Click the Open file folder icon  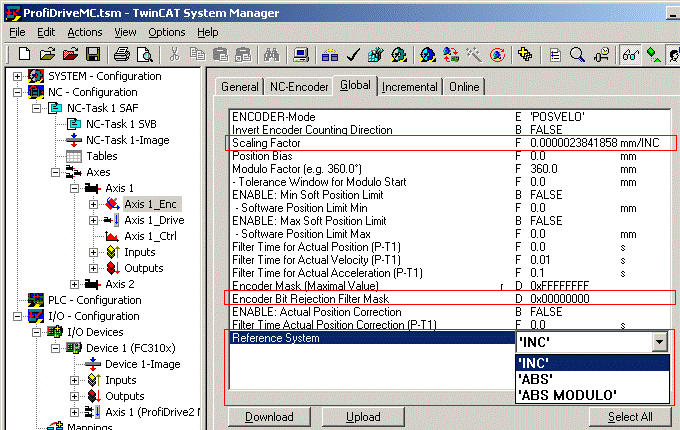point(47,55)
